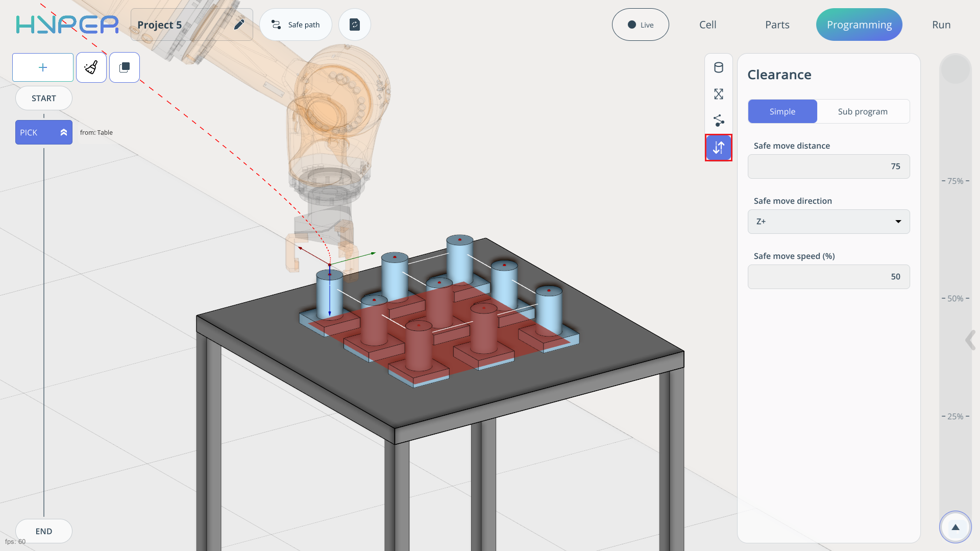Click the pencil icon to rename Project 5

[x=239, y=25]
